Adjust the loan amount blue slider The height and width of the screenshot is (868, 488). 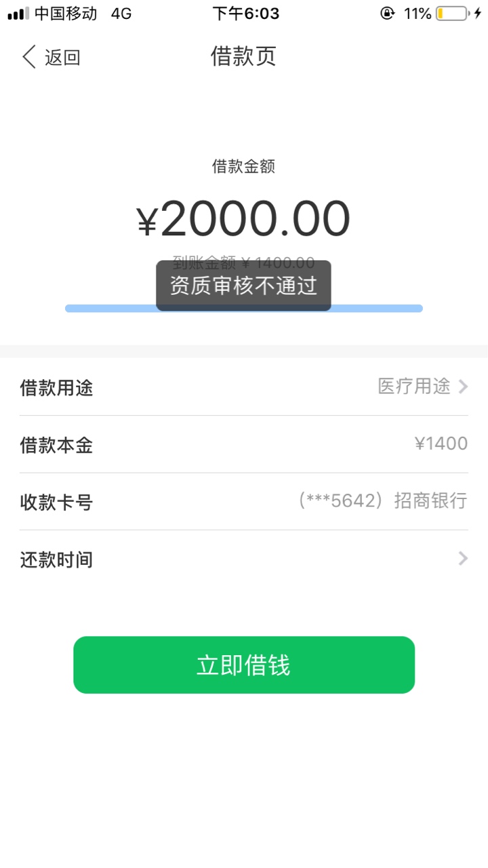click(244, 309)
